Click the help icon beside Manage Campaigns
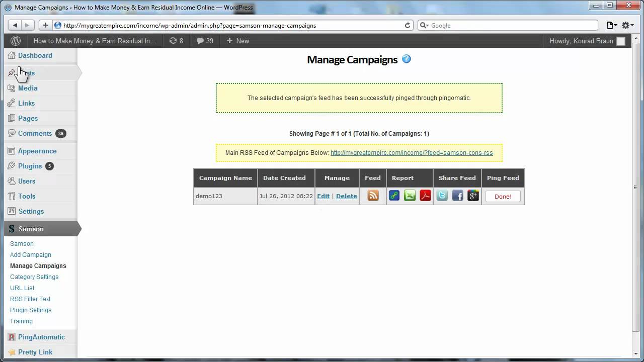Viewport: 644px width, 362px height. 407,59
